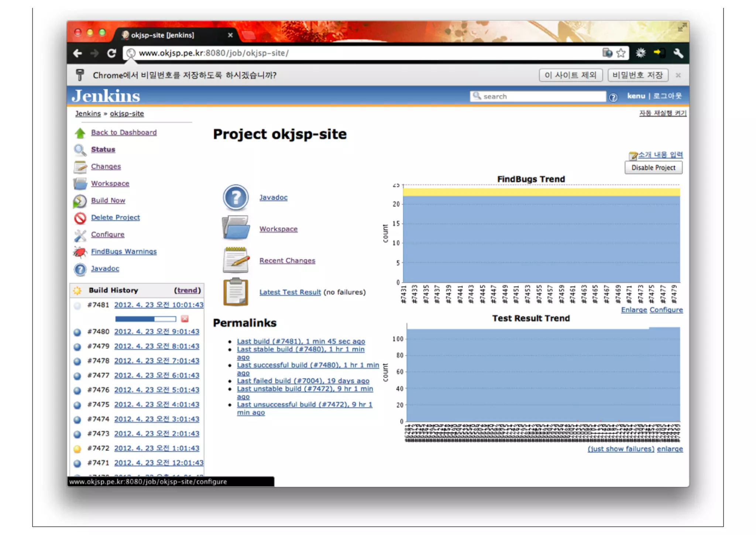756x535 pixels.
Task: Click okjsp-site in the breadcrumb
Action: (127, 114)
